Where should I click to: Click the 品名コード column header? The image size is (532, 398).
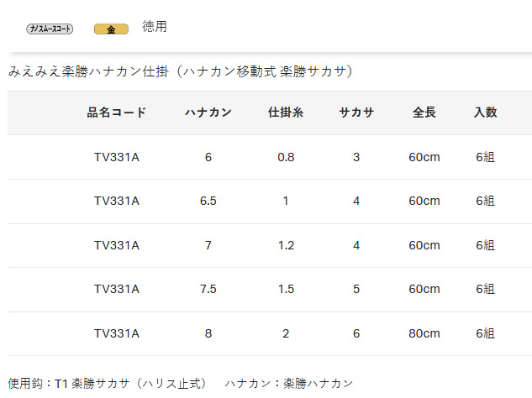click(117, 113)
